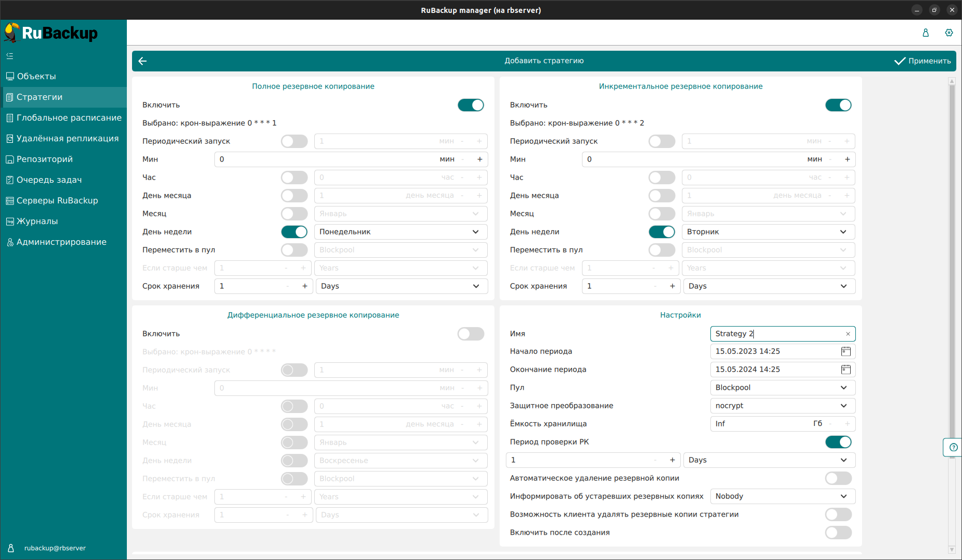This screenshot has width=962, height=560.
Task: Increase full backup Срок хранения with plus
Action: click(305, 286)
